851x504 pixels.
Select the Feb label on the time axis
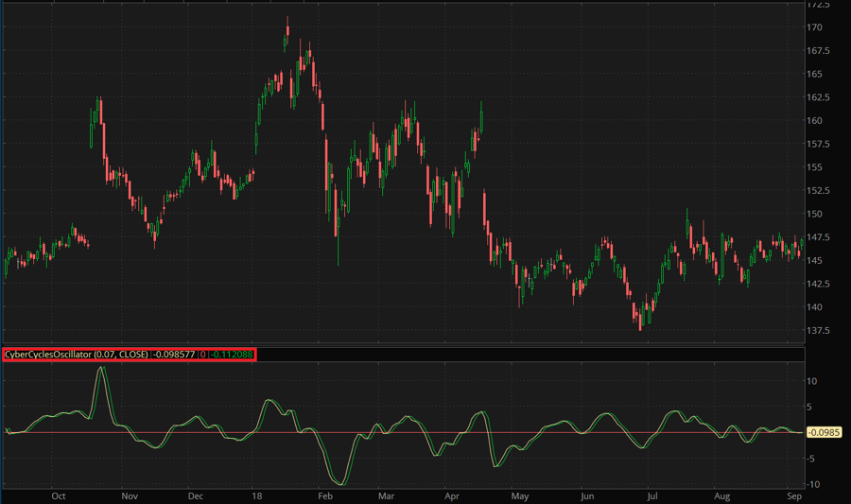click(x=325, y=495)
